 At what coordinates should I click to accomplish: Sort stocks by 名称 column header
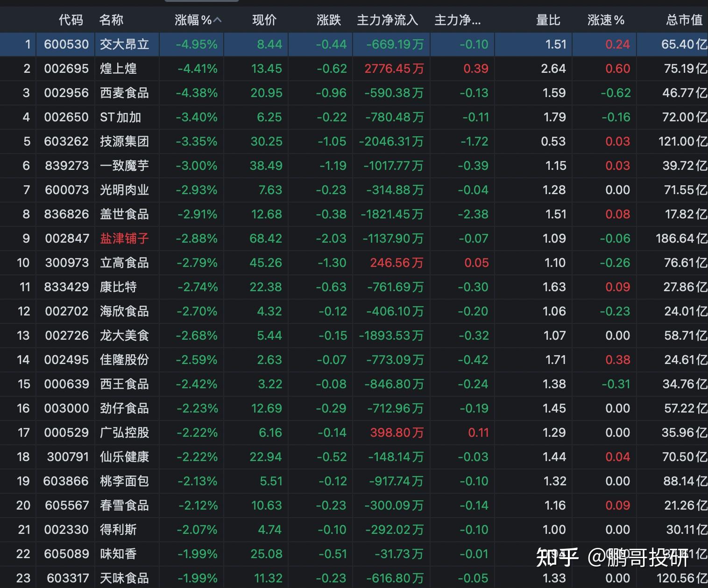(111, 20)
